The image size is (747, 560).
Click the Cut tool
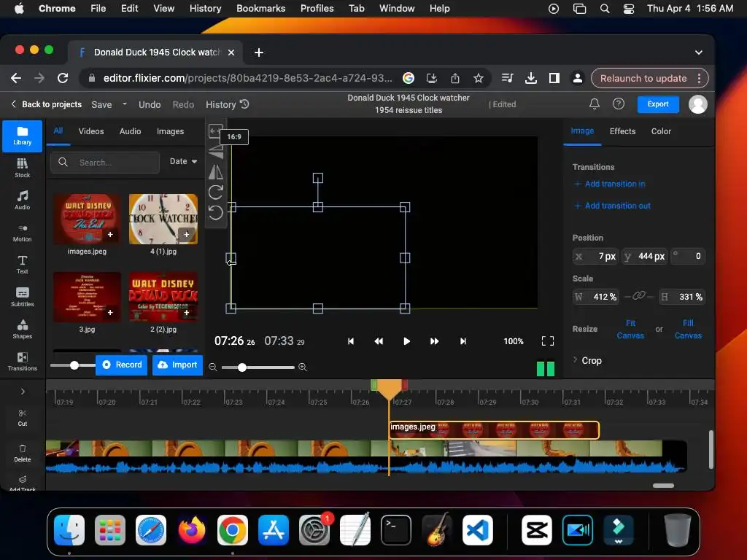[x=23, y=417]
